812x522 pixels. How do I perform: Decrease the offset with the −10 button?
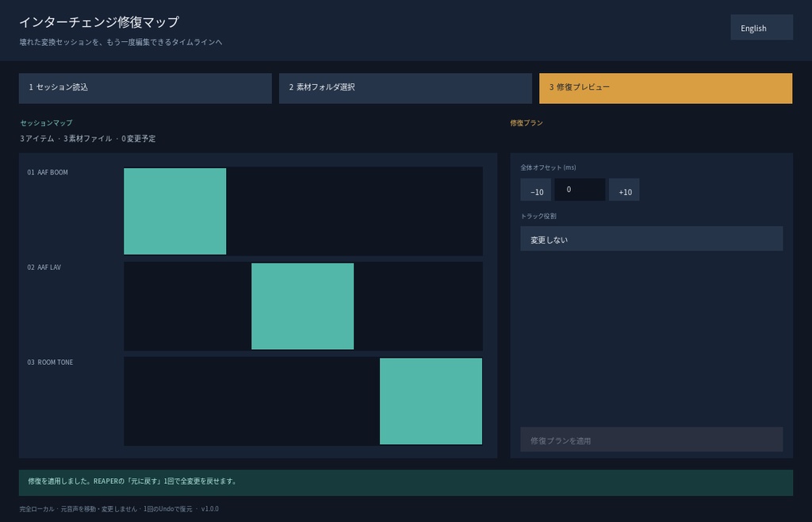click(x=535, y=190)
